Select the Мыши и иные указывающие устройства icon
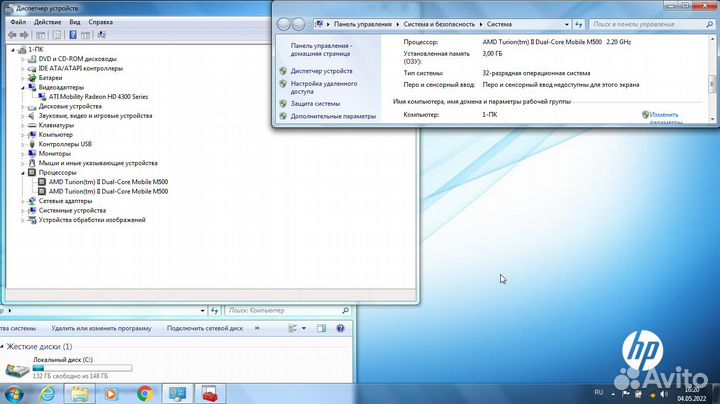This screenshot has height=404, width=720. click(32, 163)
